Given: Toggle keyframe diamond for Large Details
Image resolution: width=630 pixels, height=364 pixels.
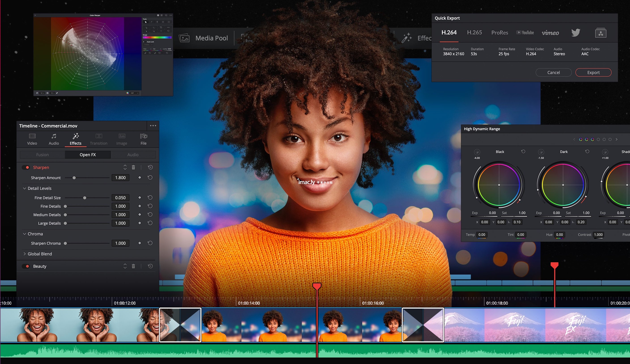Looking at the screenshot, I should [x=140, y=223].
